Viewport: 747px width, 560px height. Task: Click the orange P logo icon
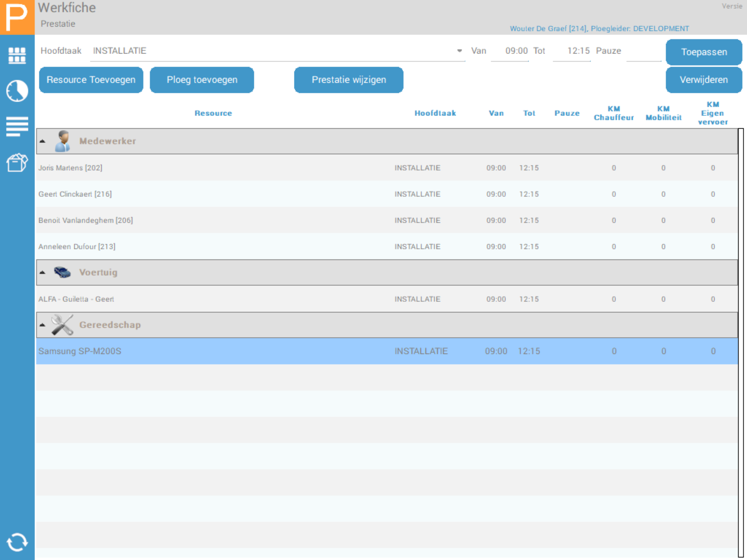(x=17, y=17)
